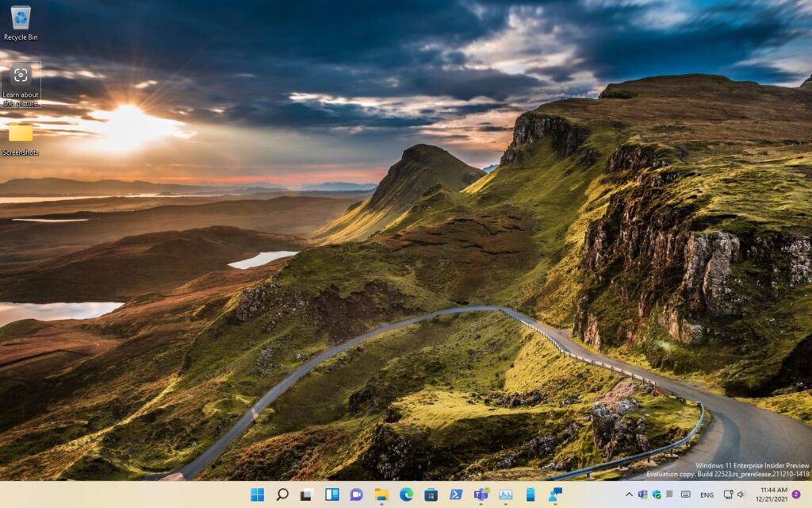Open the performance monitor graph taskbar app
The height and width of the screenshot is (508, 812).
(505, 495)
